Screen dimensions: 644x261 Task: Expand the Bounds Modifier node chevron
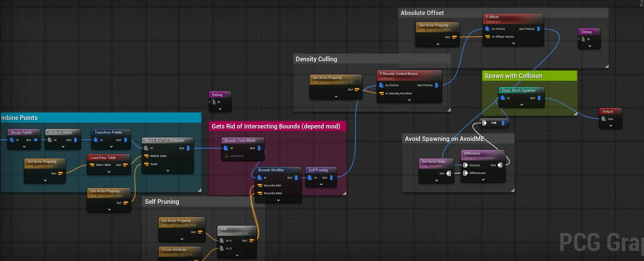tap(278, 200)
